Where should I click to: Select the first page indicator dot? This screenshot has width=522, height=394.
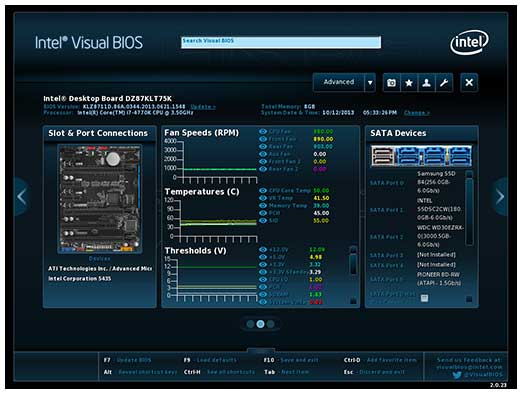(250, 324)
